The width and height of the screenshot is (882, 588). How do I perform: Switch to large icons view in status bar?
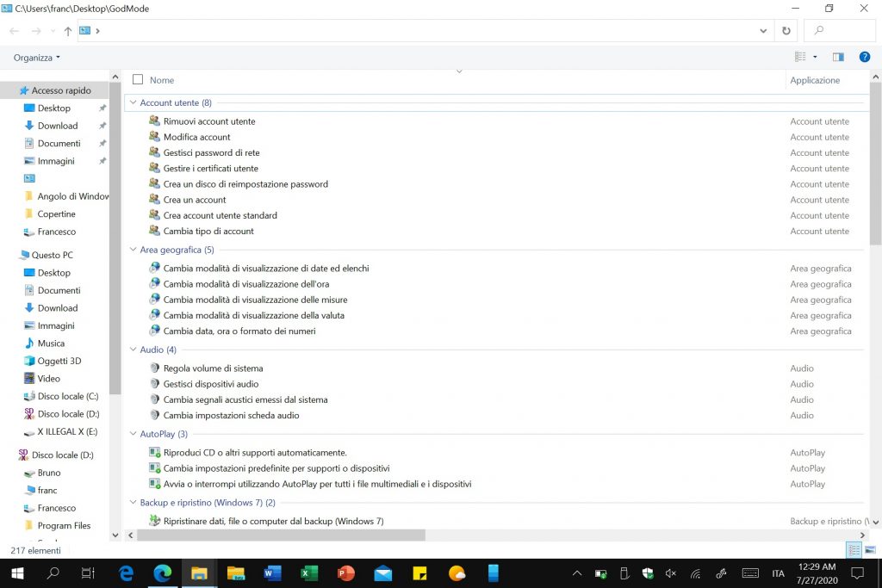871,550
